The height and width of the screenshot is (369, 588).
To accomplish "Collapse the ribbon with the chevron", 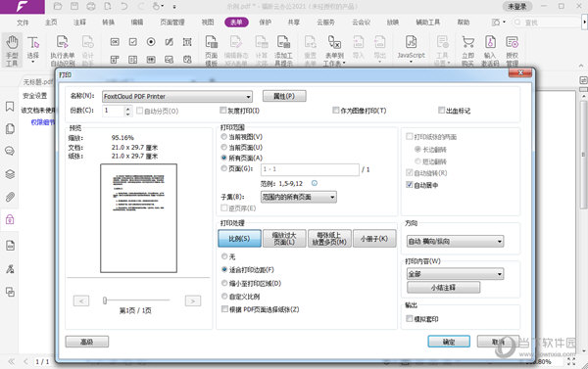I will 581,66.
